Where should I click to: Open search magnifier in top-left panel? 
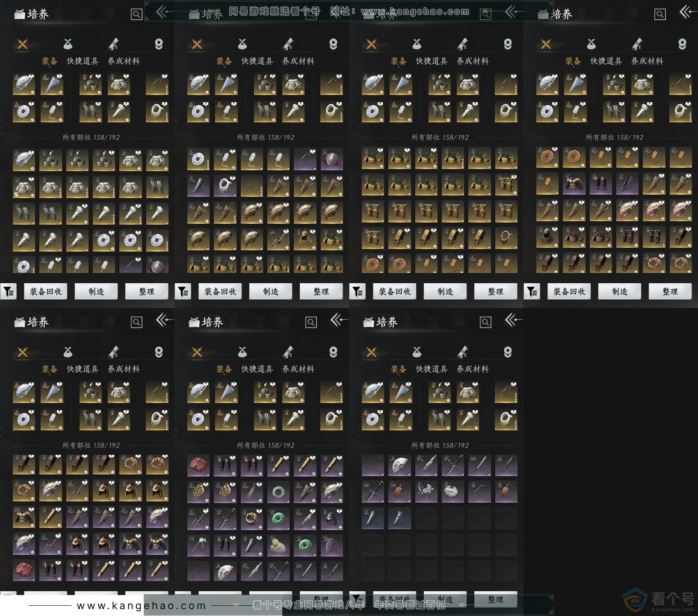136,15
